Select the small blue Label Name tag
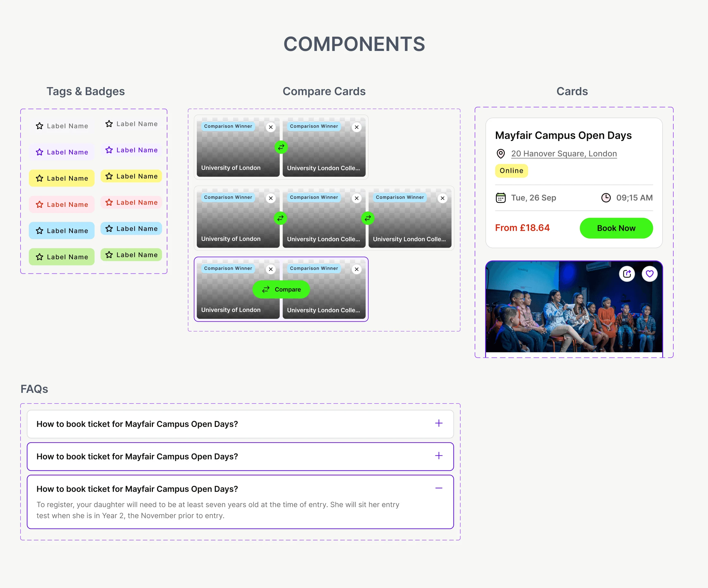This screenshot has height=588, width=708. (131, 228)
